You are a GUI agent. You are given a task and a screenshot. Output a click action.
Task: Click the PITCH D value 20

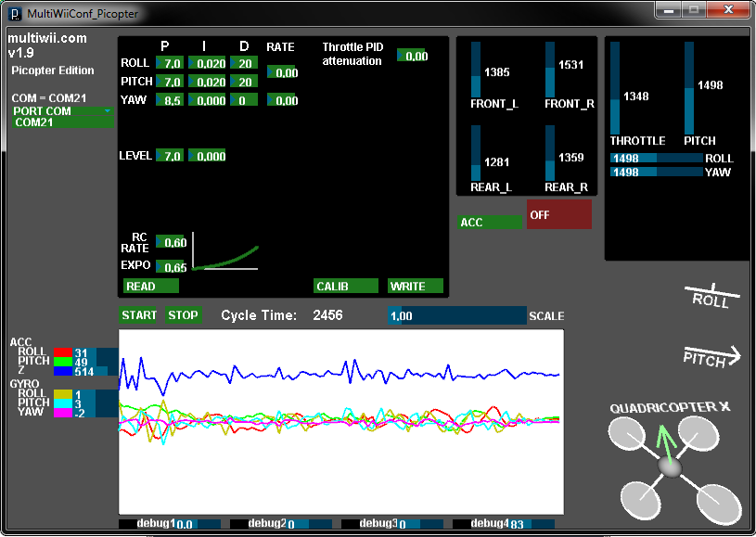(244, 82)
